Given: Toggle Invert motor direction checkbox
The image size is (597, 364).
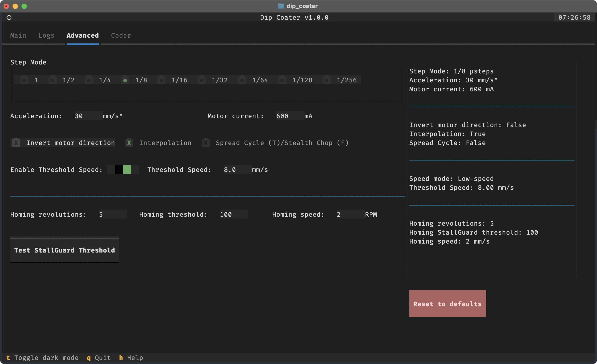Looking at the screenshot, I should [63, 143].
